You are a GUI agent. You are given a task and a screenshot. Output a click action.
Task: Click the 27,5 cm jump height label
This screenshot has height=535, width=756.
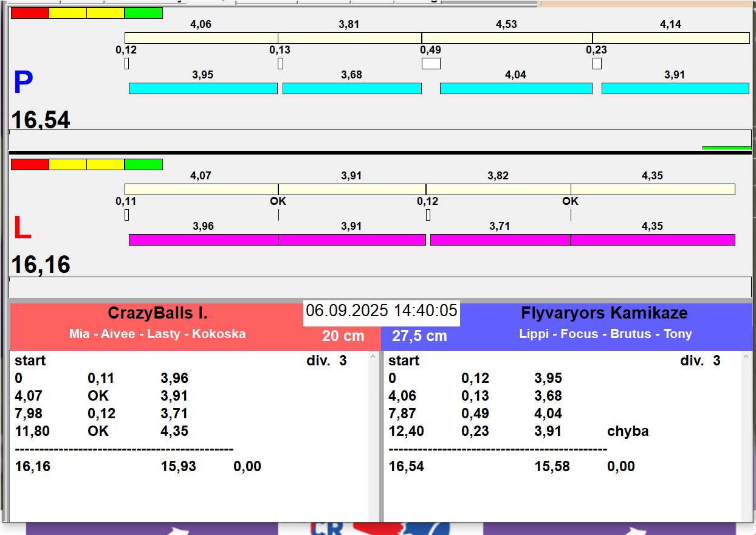coord(419,336)
